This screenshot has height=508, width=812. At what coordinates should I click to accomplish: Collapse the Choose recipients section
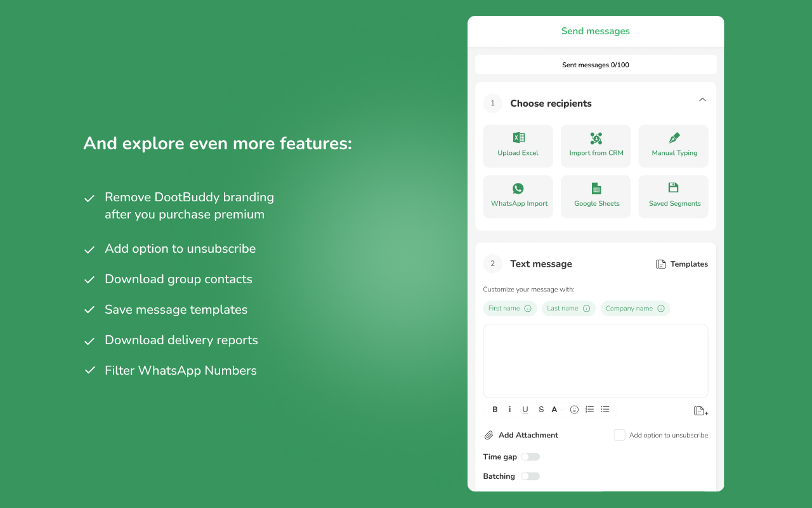click(x=702, y=100)
